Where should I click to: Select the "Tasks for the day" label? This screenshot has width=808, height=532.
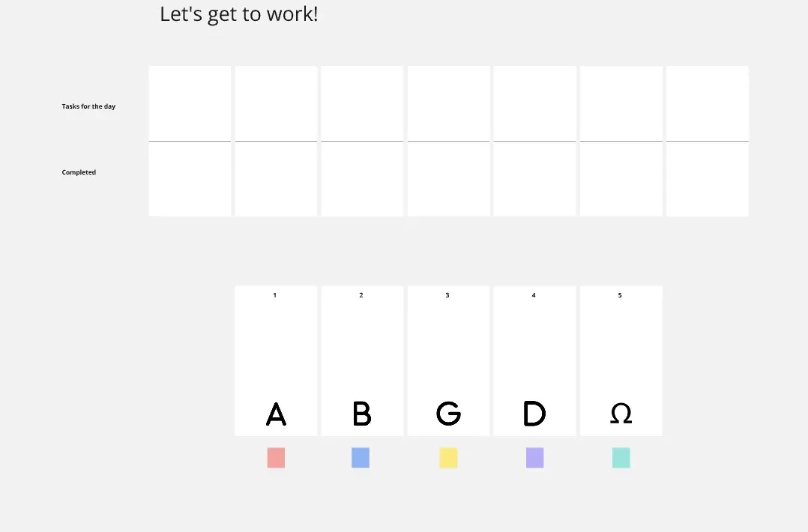point(88,106)
